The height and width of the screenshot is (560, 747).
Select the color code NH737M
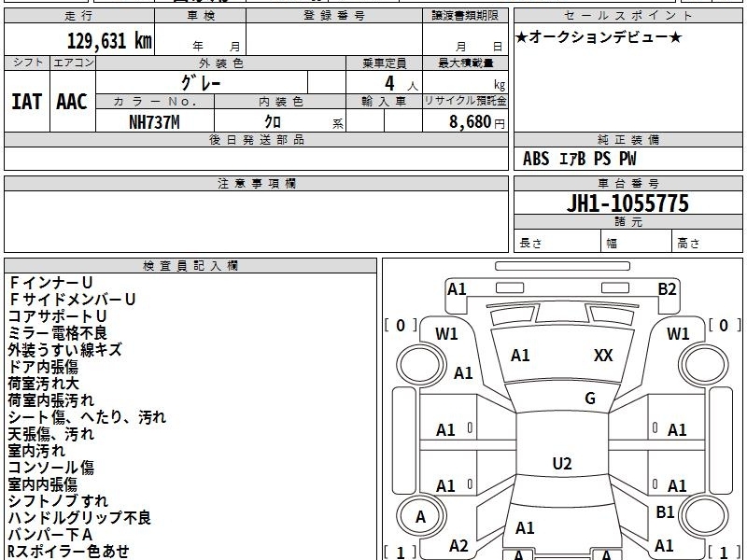pos(154,122)
